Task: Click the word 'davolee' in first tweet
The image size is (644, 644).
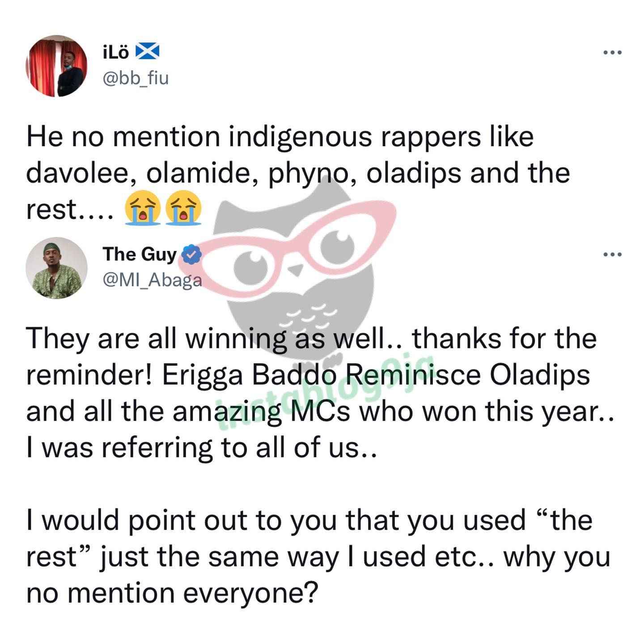Action: (x=82, y=173)
